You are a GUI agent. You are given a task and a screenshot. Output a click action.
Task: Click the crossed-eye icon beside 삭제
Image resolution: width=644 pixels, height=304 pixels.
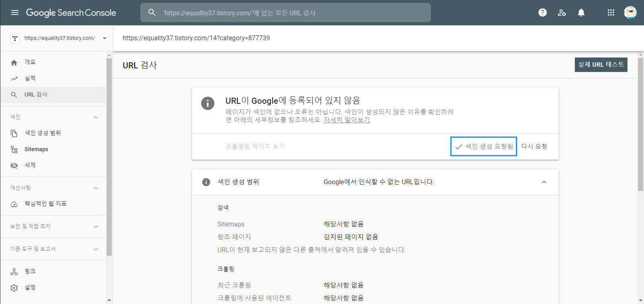point(14,165)
